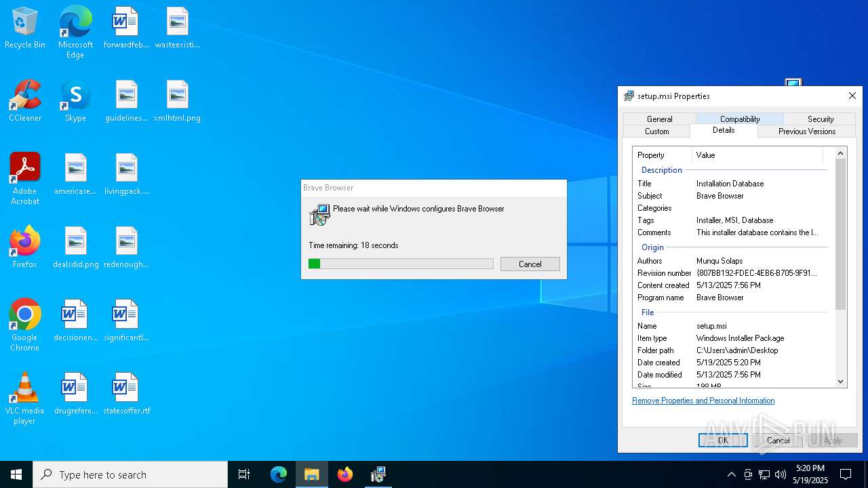Click the details list scrollbar up arrow

click(x=841, y=153)
